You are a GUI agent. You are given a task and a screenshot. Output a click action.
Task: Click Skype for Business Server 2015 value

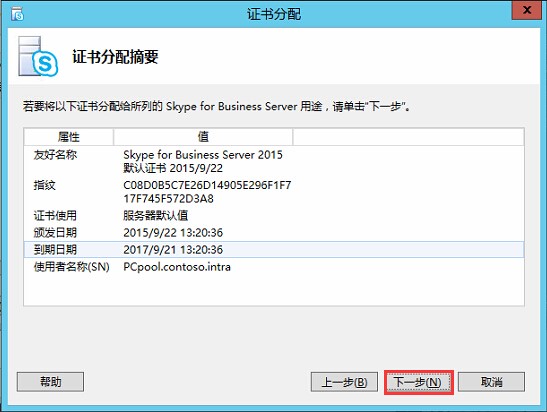pyautogui.click(x=203, y=155)
